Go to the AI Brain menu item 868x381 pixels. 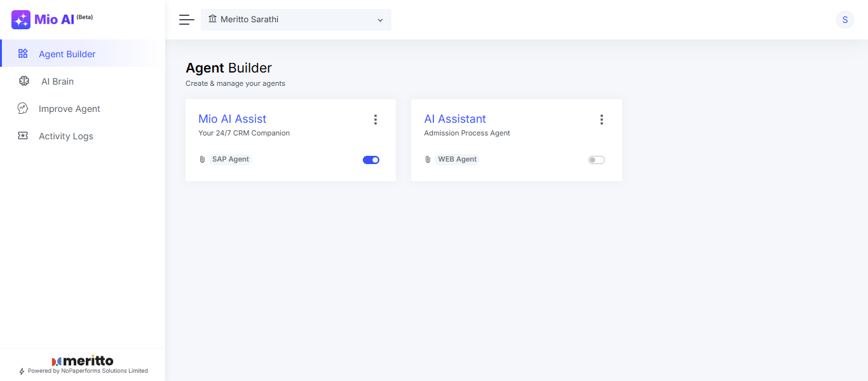tap(57, 81)
